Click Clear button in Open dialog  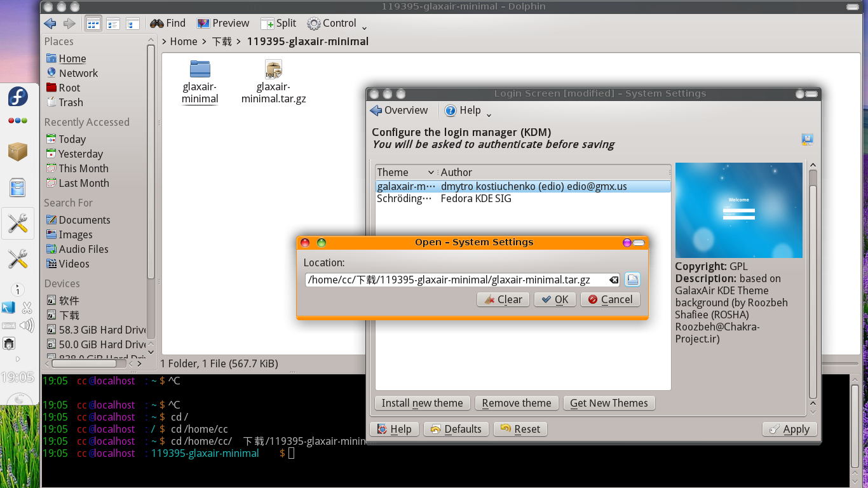click(x=503, y=299)
